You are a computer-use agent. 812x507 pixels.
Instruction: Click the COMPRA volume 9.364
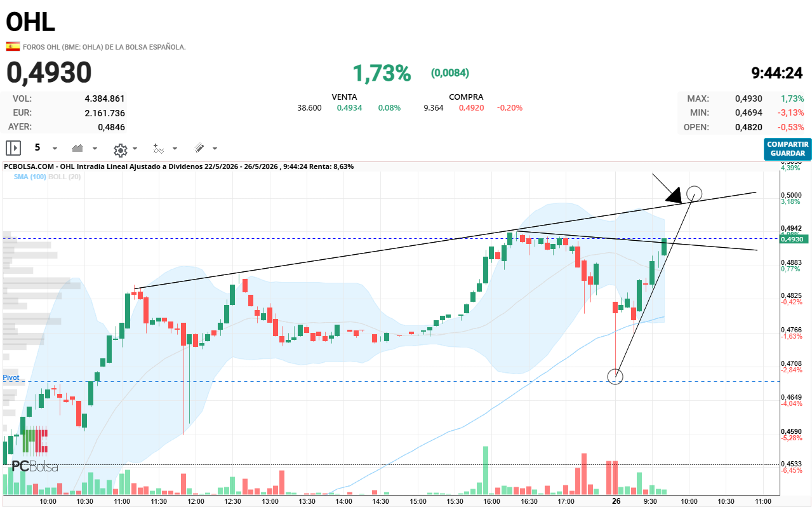point(434,107)
